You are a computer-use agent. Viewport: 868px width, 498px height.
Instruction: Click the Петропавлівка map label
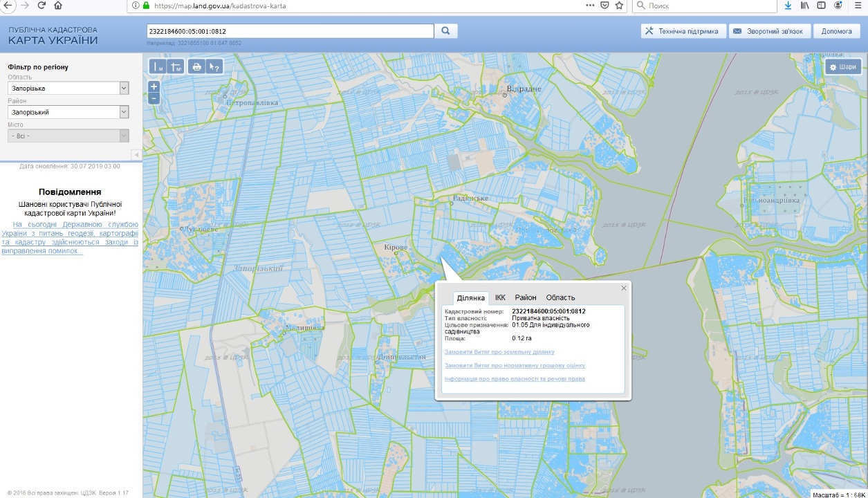coord(252,103)
